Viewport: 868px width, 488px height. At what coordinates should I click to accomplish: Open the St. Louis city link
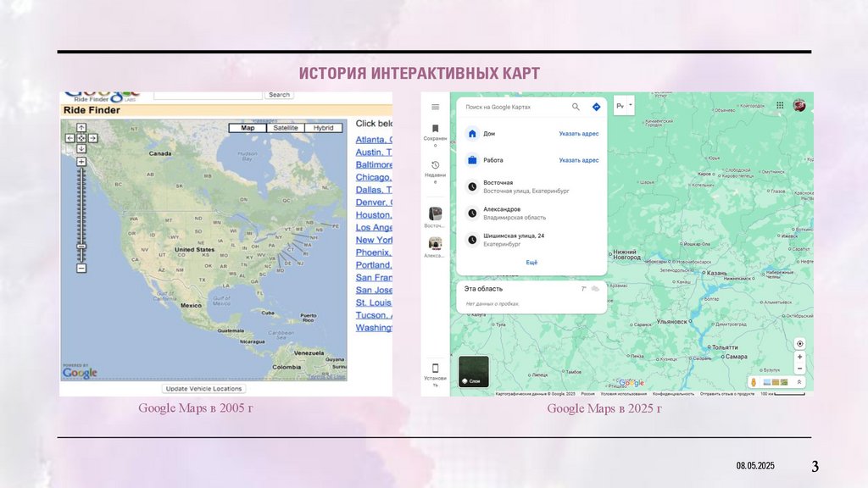point(374,302)
